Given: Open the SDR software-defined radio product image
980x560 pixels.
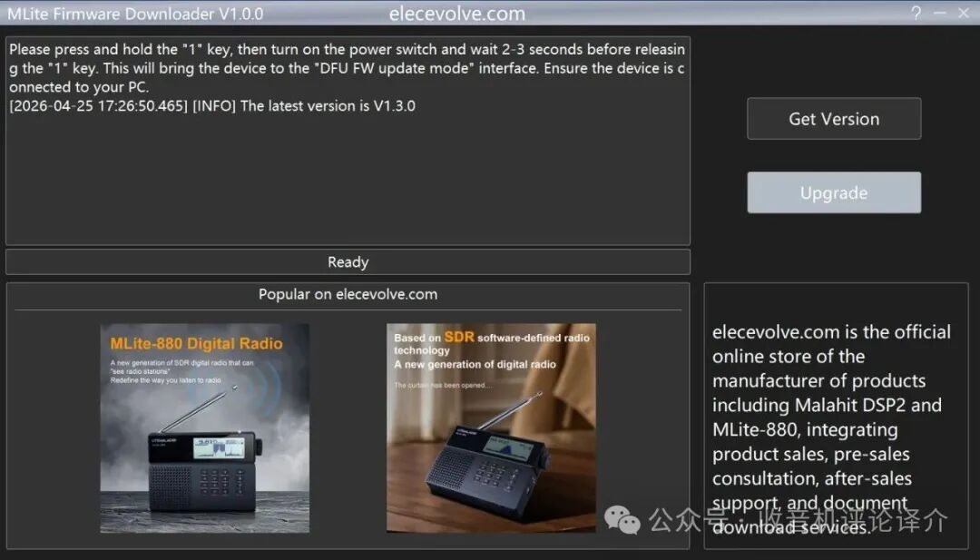Looking at the screenshot, I should 491,428.
